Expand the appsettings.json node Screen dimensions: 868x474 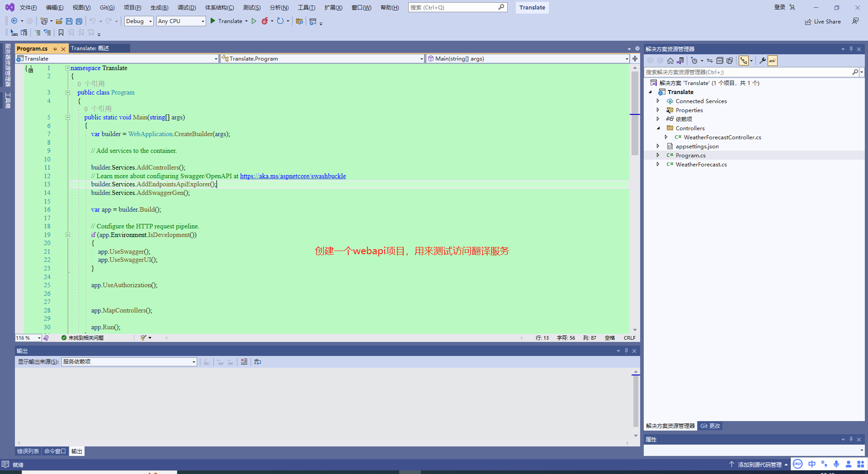click(658, 146)
